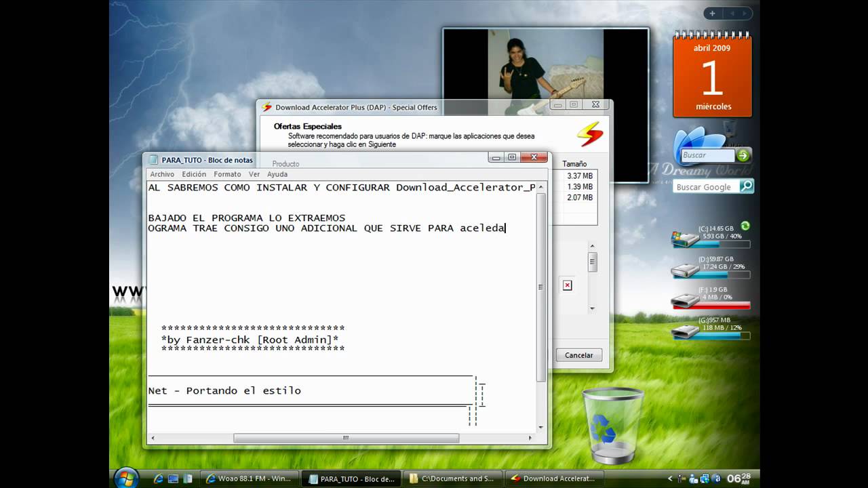Click the F: drive icon in gadget
This screenshot has height=488, width=868.
tap(684, 301)
